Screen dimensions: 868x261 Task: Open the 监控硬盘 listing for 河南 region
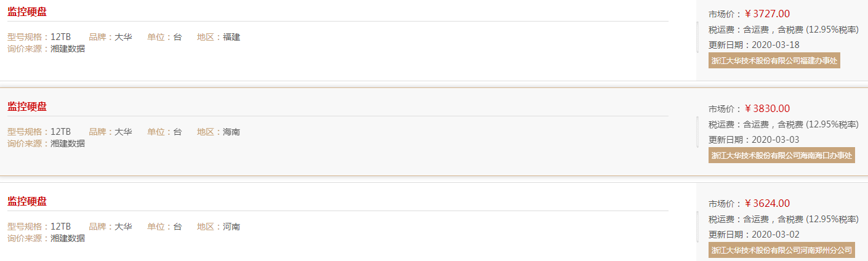(x=27, y=201)
